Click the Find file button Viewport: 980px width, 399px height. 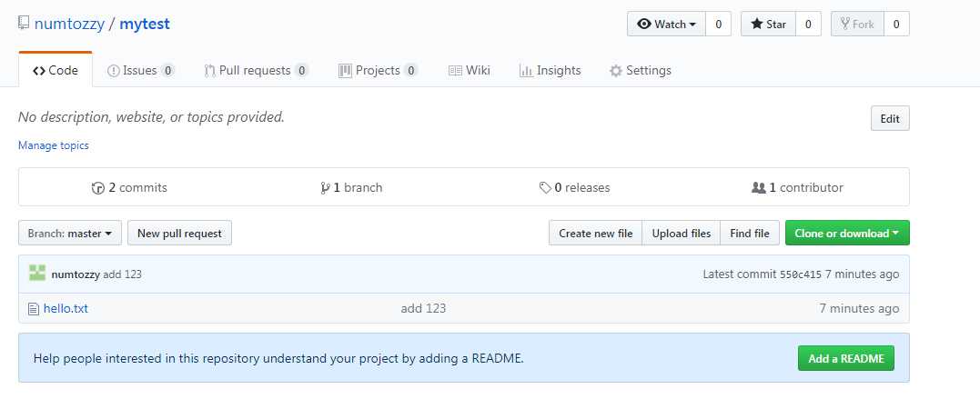[750, 234]
